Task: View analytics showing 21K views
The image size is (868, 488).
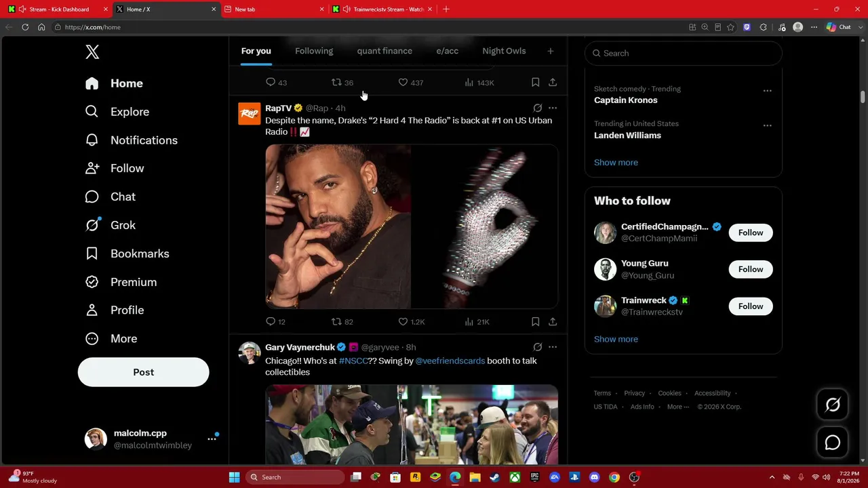Action: point(477,322)
